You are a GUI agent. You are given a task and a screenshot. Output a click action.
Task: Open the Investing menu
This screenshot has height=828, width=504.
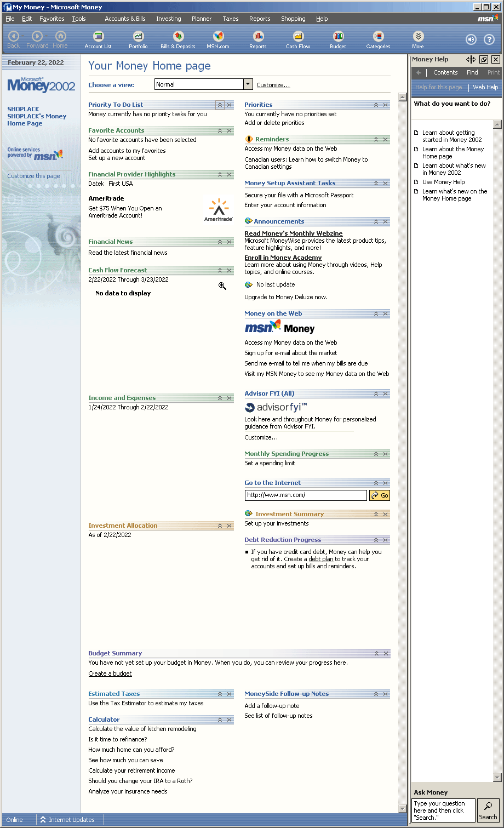click(x=168, y=19)
